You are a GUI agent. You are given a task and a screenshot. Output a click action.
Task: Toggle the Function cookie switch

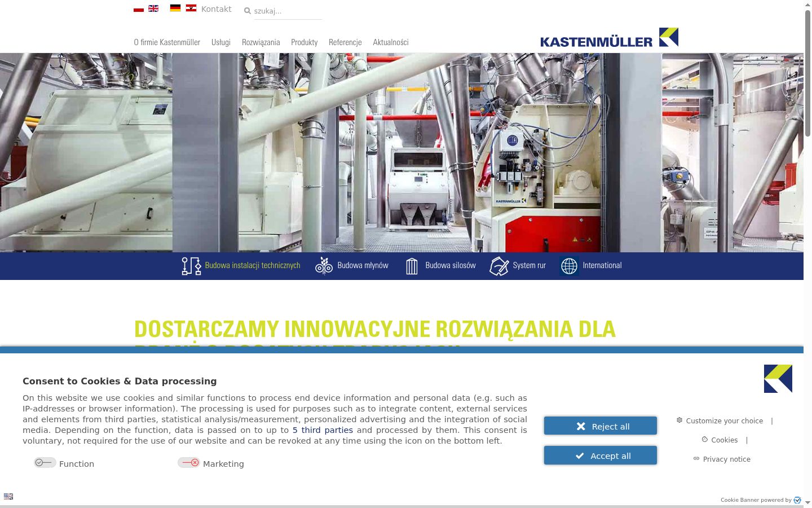click(x=45, y=463)
